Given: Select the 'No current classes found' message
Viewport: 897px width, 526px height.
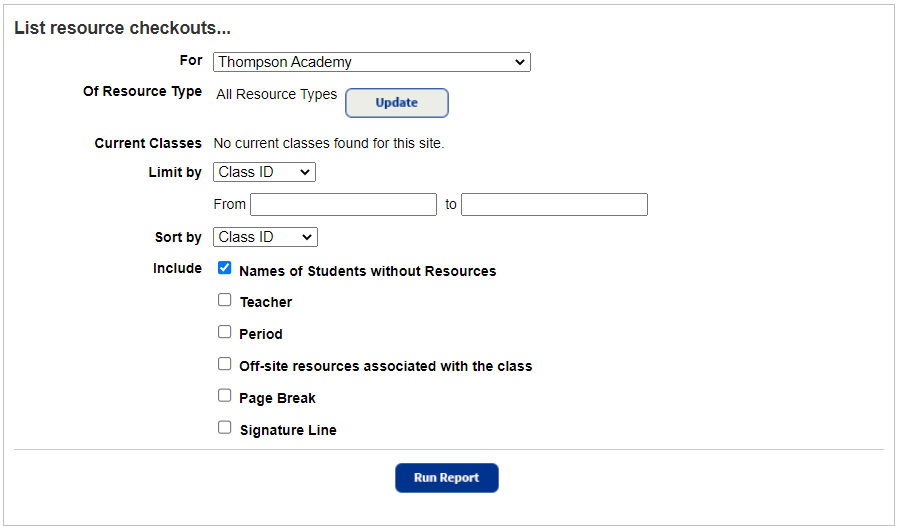Looking at the screenshot, I should (329, 143).
